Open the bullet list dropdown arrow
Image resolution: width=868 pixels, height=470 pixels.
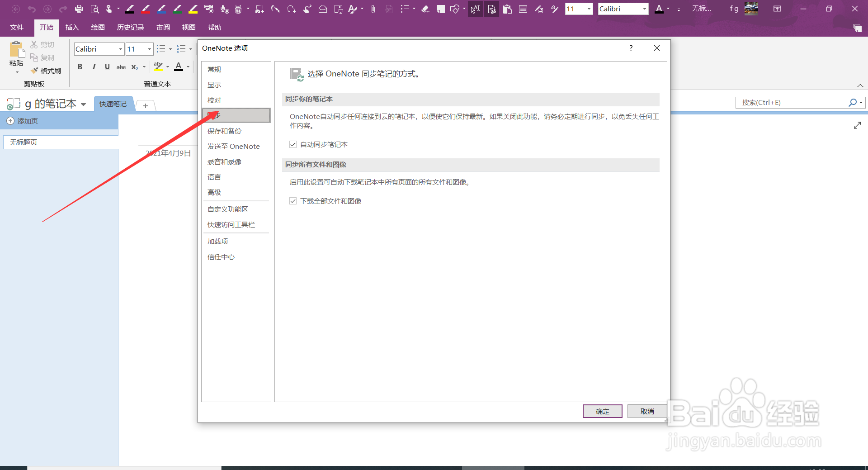click(x=170, y=49)
